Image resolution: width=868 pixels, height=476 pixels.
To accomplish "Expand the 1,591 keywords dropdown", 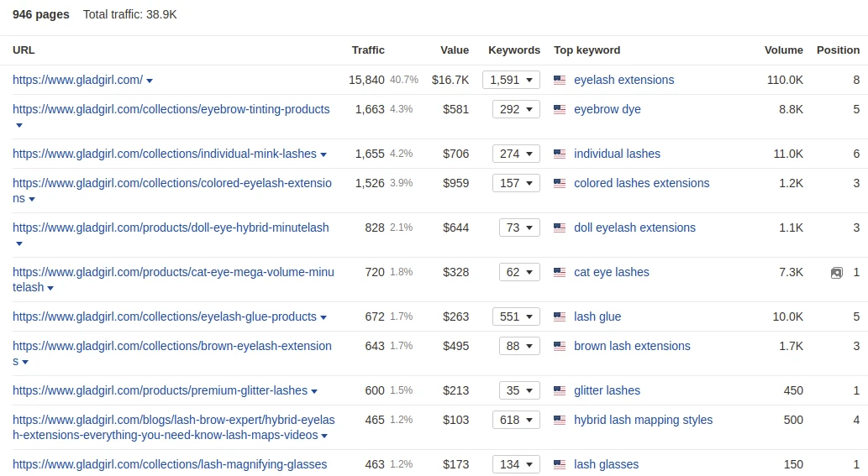I will [511, 80].
